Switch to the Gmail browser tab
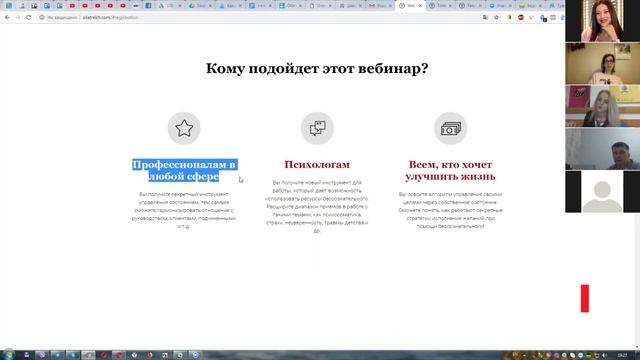640x360 pixels. [x=380, y=6]
